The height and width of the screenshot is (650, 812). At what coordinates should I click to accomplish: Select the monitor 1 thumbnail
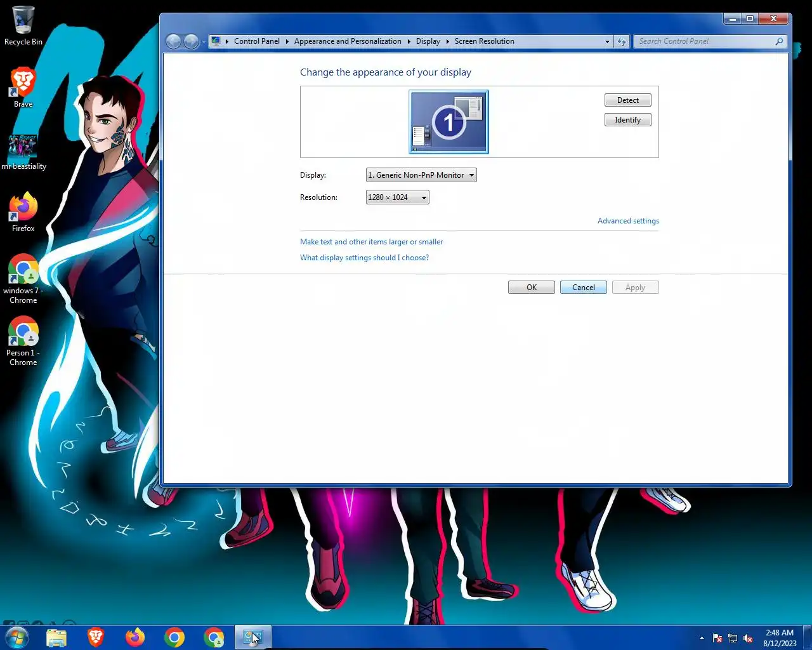[x=449, y=122]
